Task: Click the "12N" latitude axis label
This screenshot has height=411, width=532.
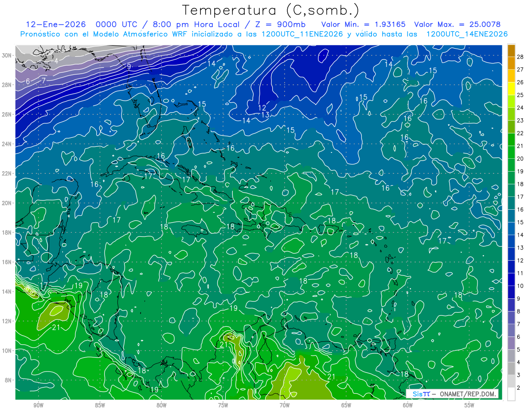Action: [7, 321]
